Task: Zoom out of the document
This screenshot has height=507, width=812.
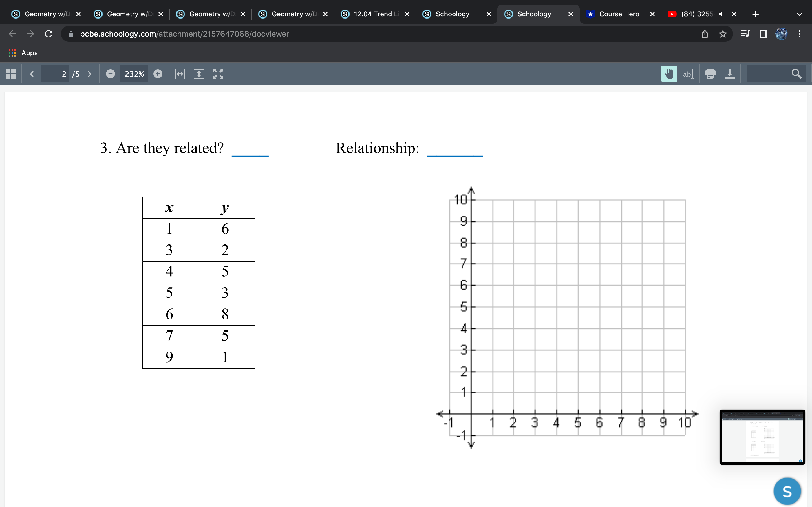Action: coord(111,74)
